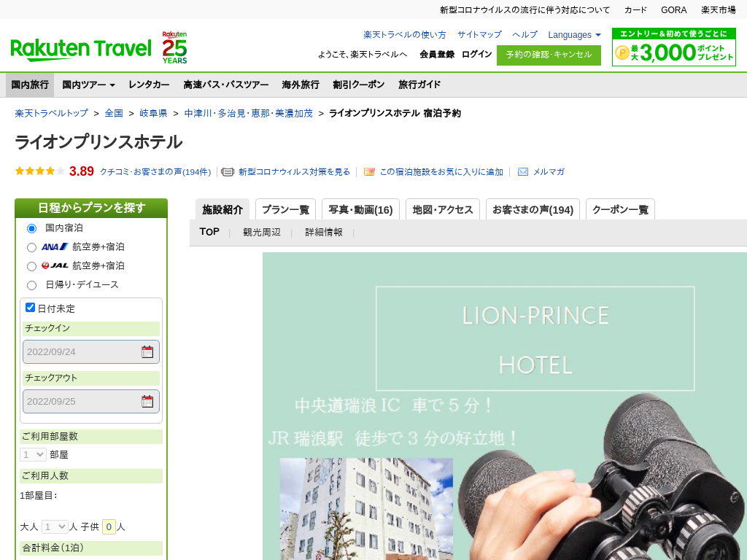This screenshot has width=747, height=560.
Task: Open the 地図・アクセス tab
Action: click(x=443, y=209)
